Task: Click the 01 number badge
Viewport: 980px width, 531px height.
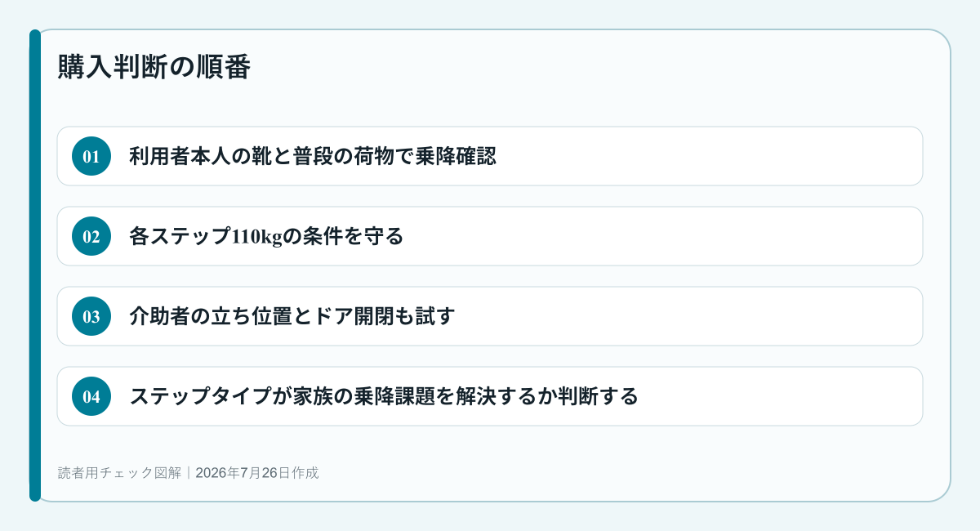Action: (x=91, y=156)
